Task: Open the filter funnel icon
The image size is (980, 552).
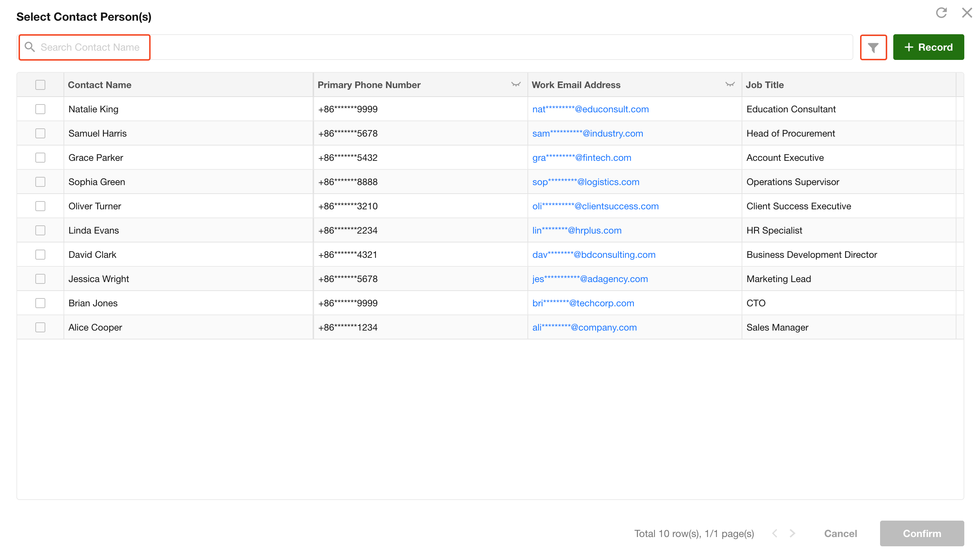Action: pyautogui.click(x=873, y=47)
